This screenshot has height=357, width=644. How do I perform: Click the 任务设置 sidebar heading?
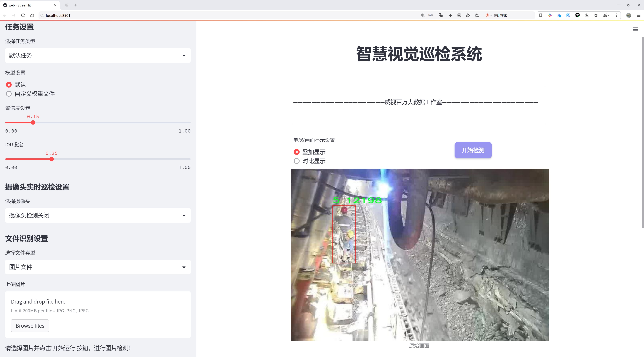click(x=19, y=27)
